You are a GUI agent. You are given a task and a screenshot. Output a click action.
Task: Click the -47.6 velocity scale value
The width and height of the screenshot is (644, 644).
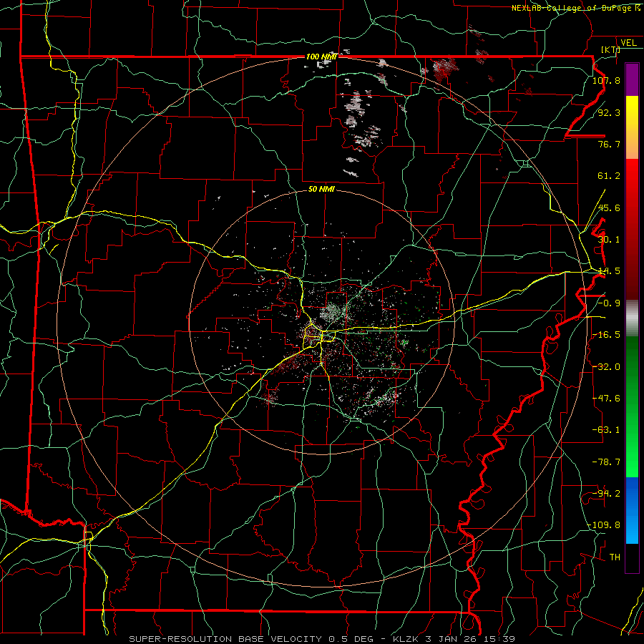pos(606,399)
